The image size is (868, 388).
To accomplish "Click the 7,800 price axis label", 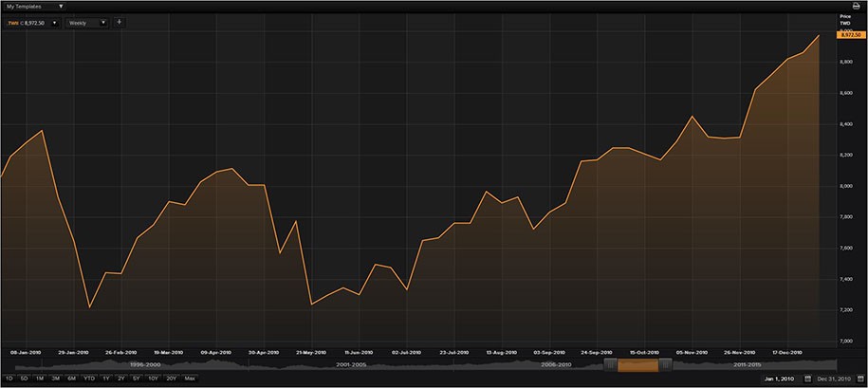I will tap(847, 217).
